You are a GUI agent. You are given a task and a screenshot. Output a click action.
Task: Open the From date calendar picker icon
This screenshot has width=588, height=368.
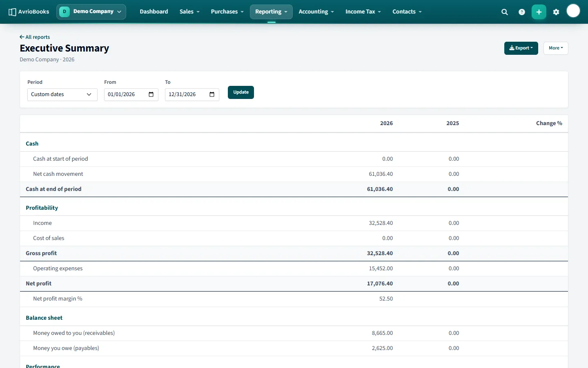tap(151, 94)
